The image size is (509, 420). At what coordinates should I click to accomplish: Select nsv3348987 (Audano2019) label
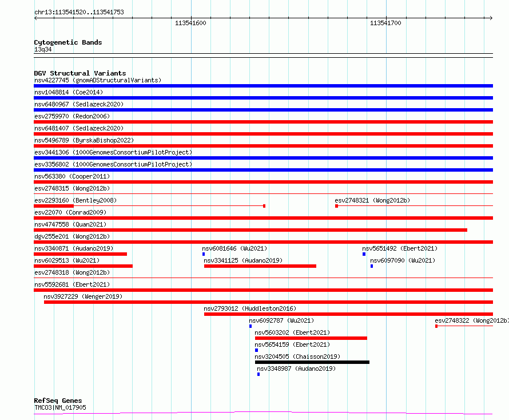(296, 369)
